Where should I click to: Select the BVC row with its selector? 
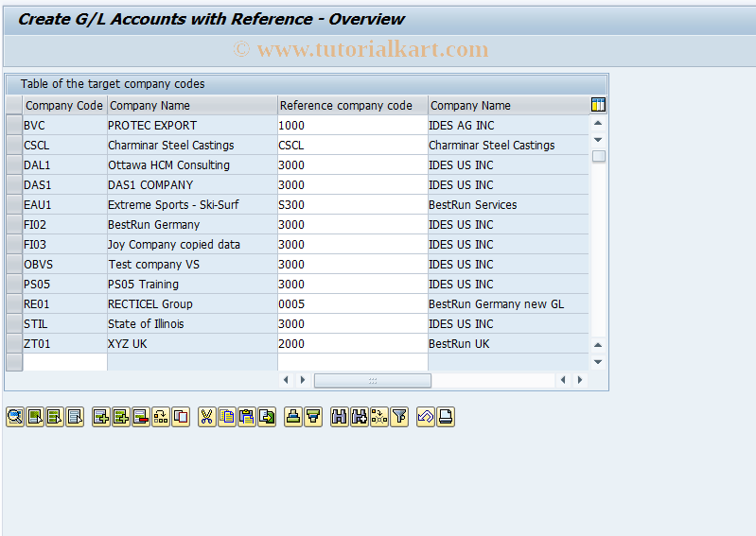(14, 125)
